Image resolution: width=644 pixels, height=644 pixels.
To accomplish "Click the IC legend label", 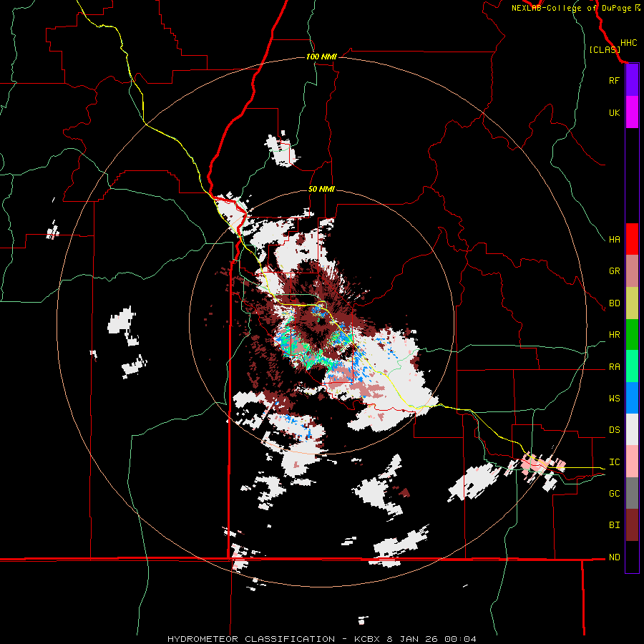I will [x=614, y=462].
